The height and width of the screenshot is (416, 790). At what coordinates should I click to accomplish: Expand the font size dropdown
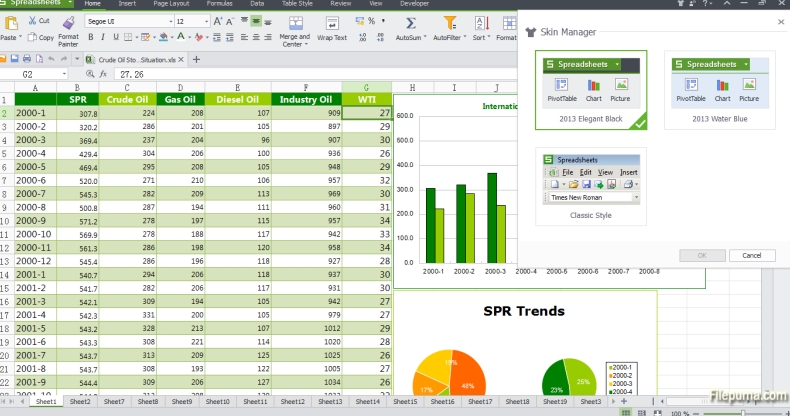(x=206, y=21)
